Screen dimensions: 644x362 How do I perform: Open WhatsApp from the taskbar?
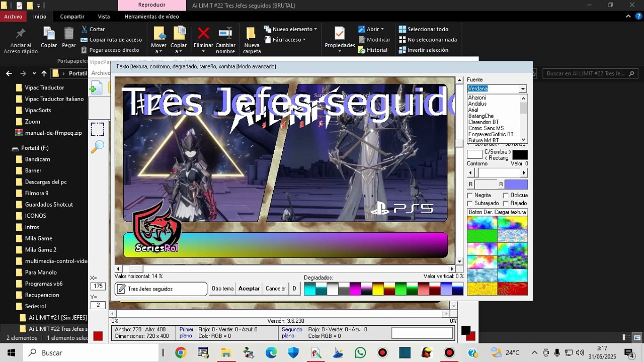(360, 352)
